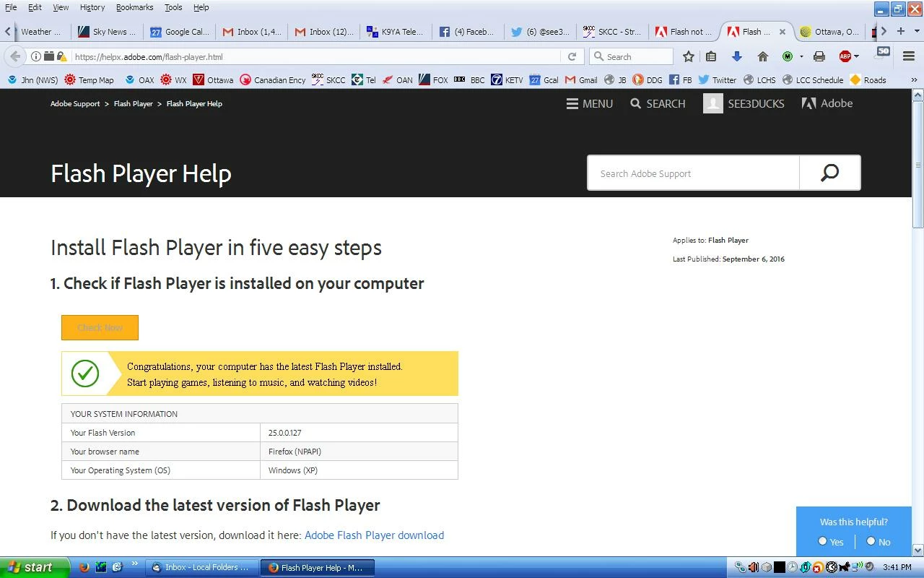Reload the page with the refresh icon
924x578 pixels.
click(572, 56)
